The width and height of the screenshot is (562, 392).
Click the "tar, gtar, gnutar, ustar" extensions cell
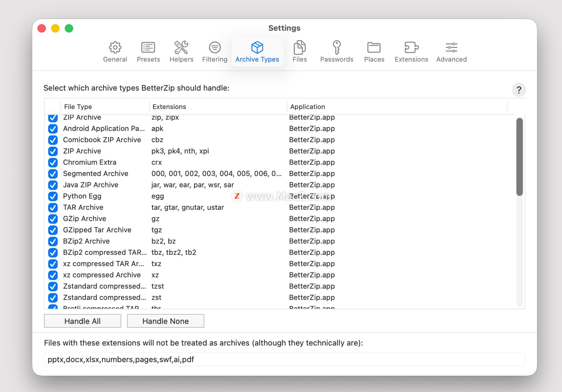(x=188, y=207)
